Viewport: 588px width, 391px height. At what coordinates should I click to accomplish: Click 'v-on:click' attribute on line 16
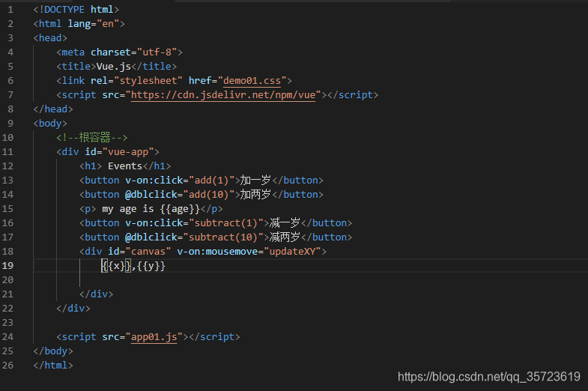point(154,223)
